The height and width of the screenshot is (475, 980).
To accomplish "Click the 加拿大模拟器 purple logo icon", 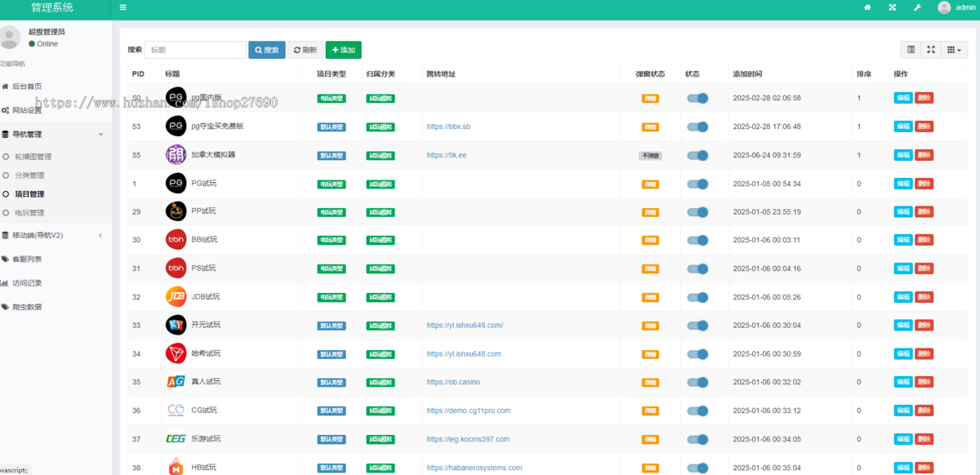I will (x=176, y=154).
